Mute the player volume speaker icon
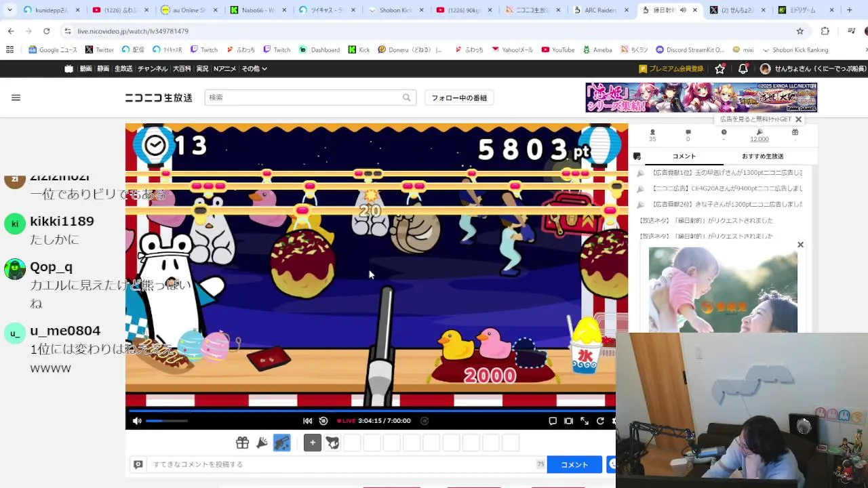 [137, 421]
